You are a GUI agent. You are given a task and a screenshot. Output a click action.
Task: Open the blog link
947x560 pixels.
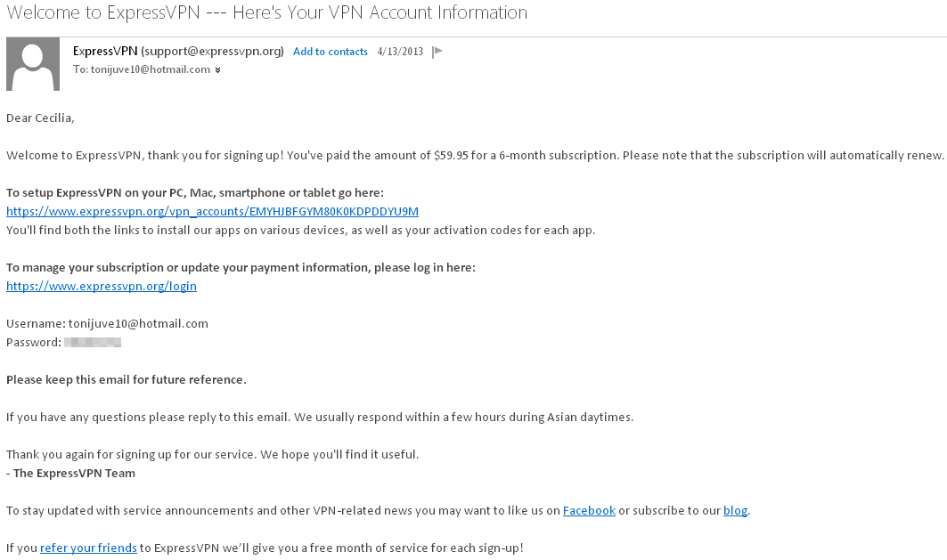point(735,510)
